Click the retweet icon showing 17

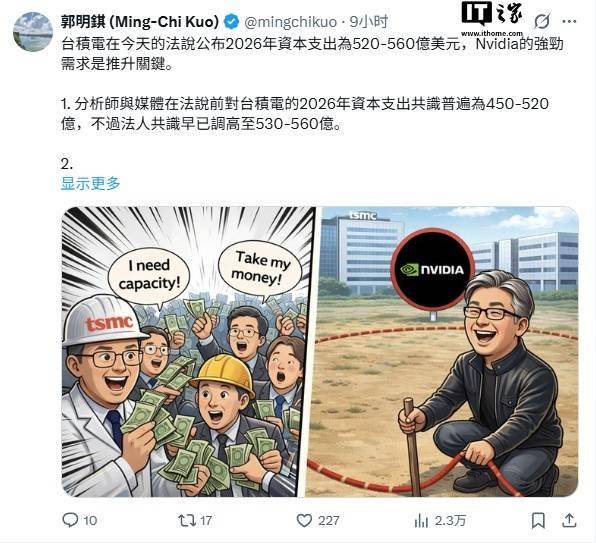187,520
